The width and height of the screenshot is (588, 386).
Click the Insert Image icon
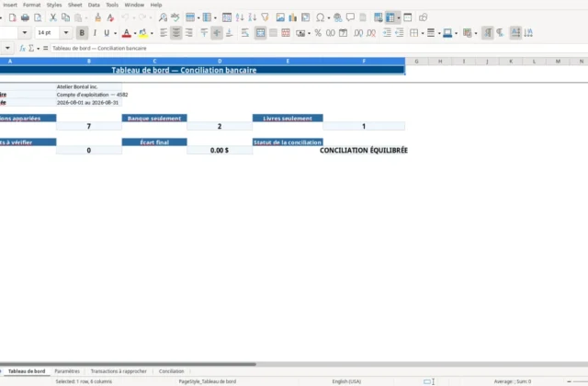(x=280, y=17)
